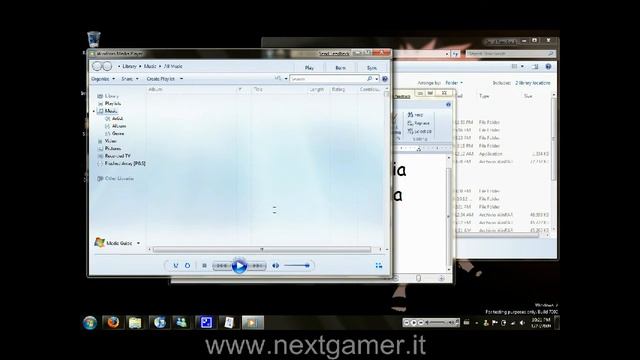This screenshot has width=640, height=360.
Task: Open the Burn tab in Media Player
Action: coord(340,68)
